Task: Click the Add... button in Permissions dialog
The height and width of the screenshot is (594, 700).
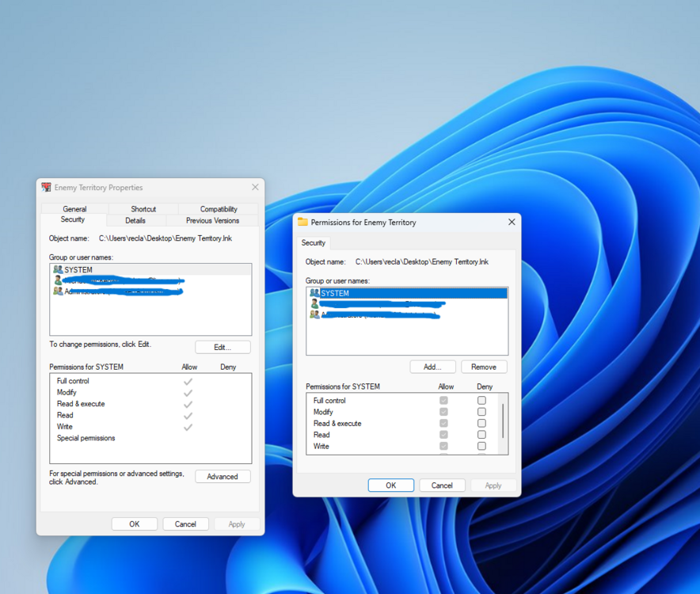Action: (x=432, y=367)
